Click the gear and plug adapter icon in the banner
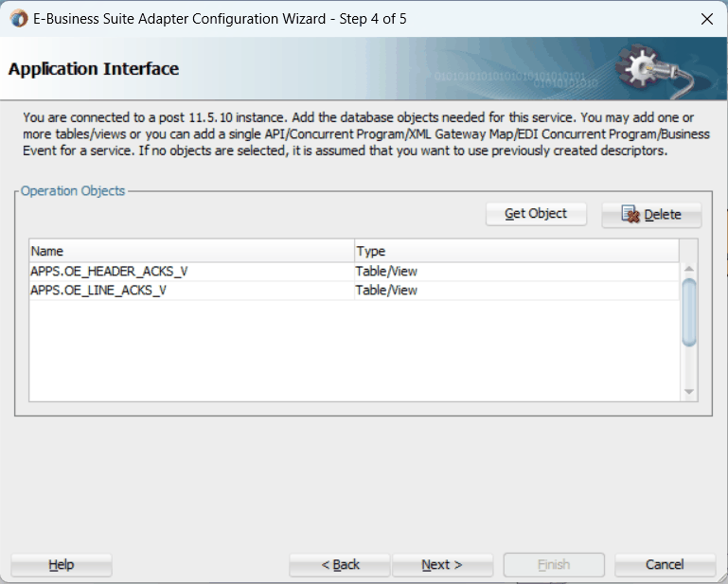The width and height of the screenshot is (728, 584). [654, 71]
